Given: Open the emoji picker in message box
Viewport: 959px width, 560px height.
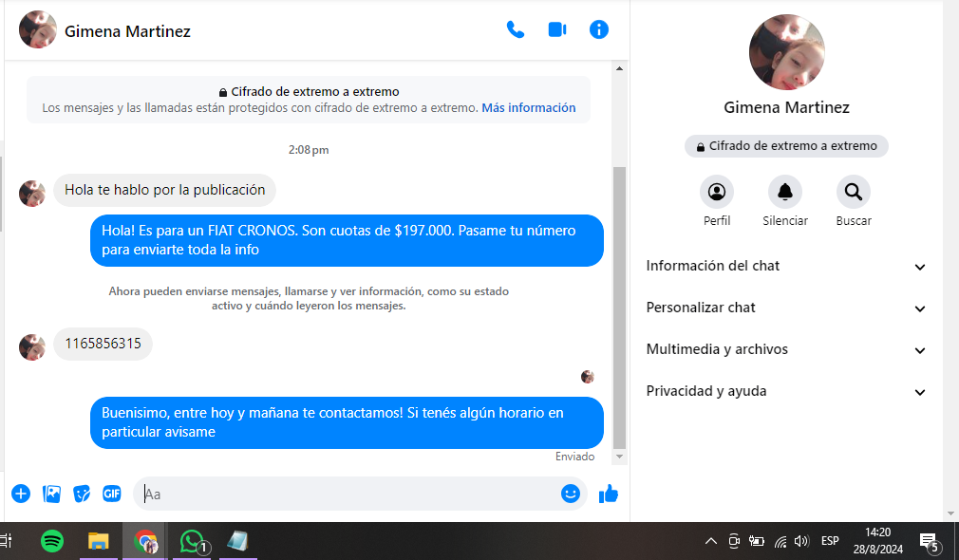Looking at the screenshot, I should (570, 494).
